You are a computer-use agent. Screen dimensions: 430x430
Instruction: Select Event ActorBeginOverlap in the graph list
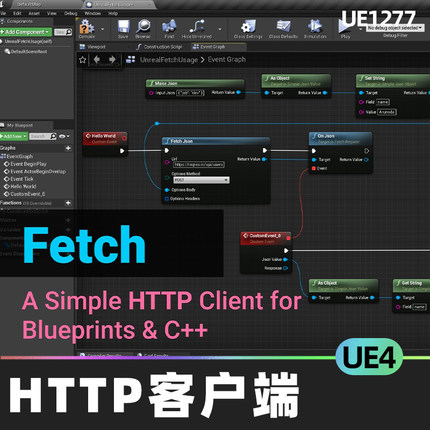(35, 171)
